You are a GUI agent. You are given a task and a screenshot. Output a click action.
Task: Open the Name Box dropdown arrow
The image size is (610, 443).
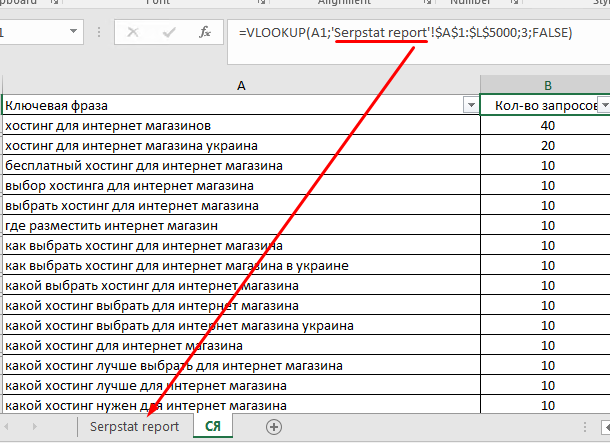point(73,31)
